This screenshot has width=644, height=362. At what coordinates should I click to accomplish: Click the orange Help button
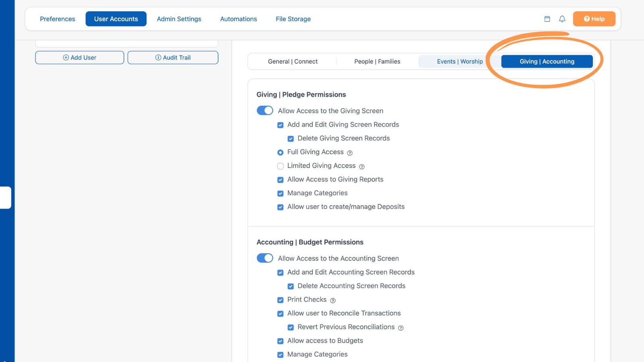point(594,19)
